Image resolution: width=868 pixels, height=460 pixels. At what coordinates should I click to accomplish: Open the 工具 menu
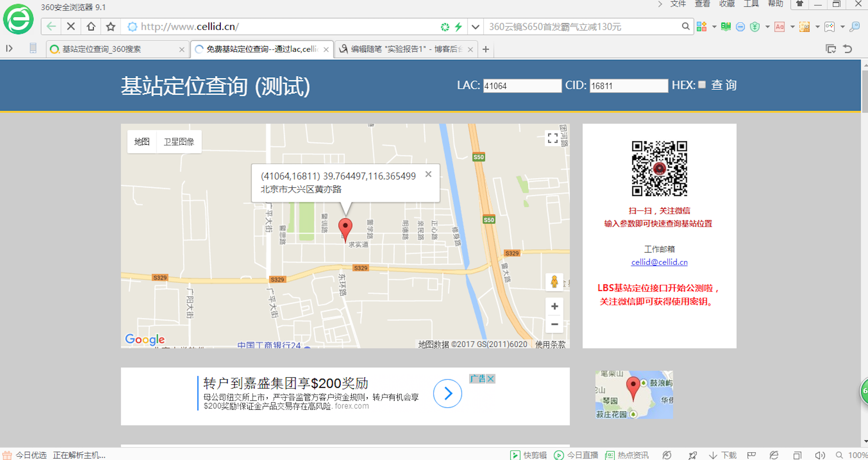coord(751,4)
